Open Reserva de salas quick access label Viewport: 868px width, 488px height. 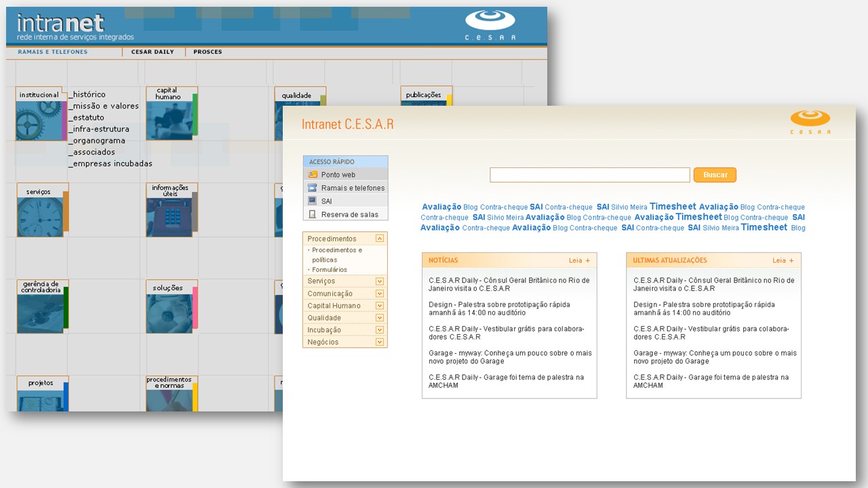350,214
